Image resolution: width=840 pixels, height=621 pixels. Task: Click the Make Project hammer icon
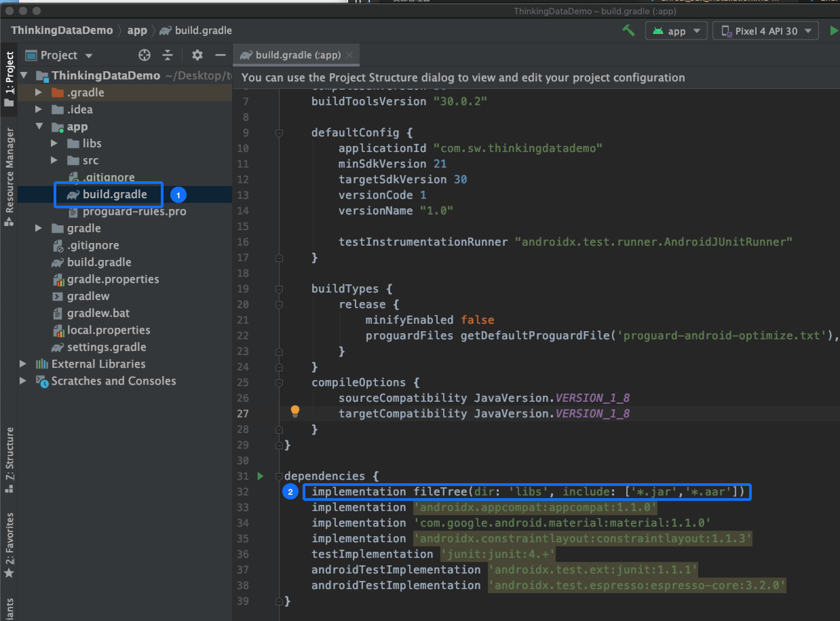coord(628,31)
